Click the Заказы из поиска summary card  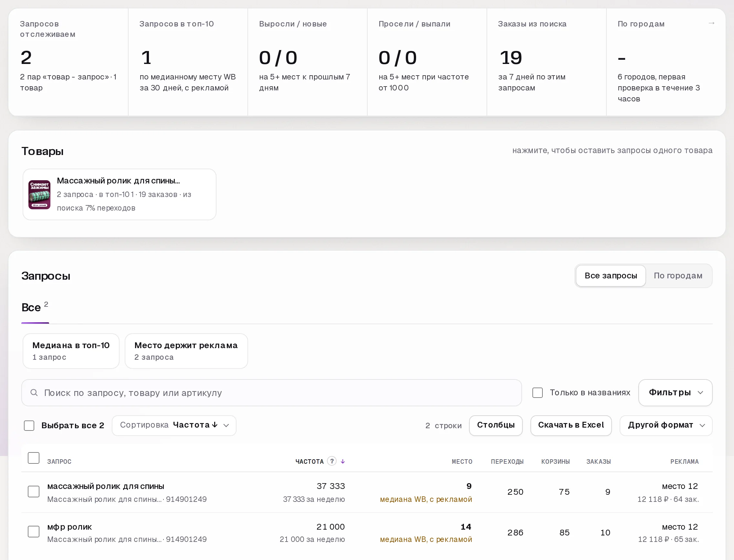546,62
